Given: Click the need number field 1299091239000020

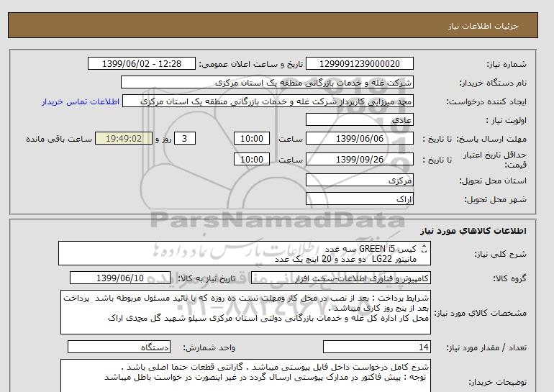Looking at the screenshot, I should coord(359,64).
